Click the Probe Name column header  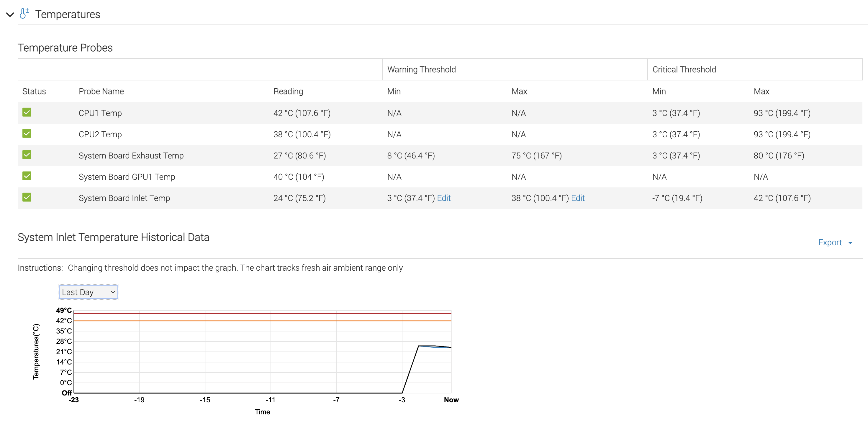pos(101,91)
